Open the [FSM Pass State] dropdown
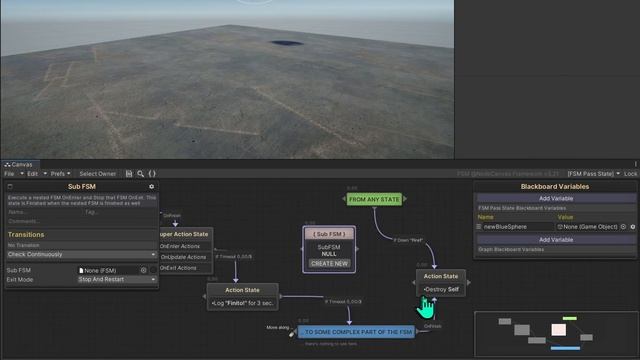 593,174
